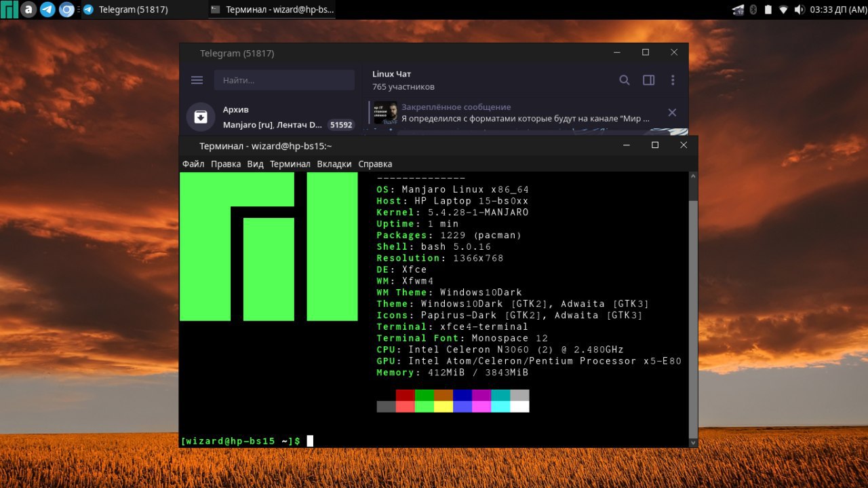Click the bright cyan color block in terminal

500,407
